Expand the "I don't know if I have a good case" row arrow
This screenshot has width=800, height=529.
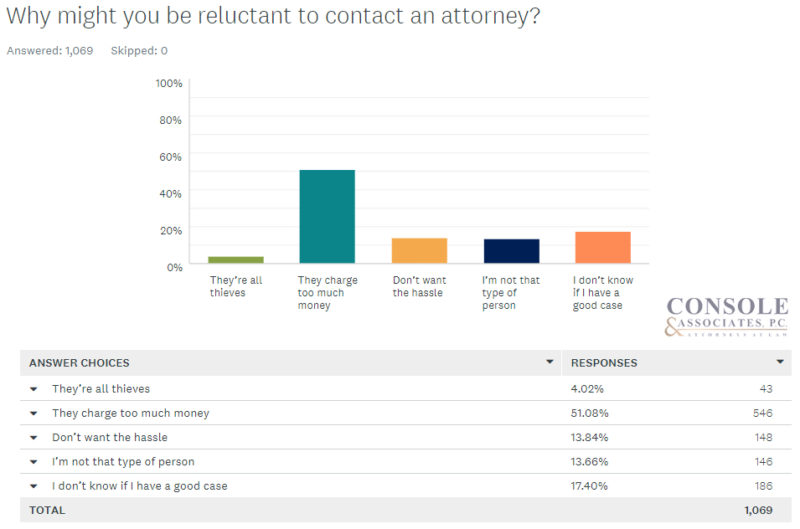click(33, 486)
